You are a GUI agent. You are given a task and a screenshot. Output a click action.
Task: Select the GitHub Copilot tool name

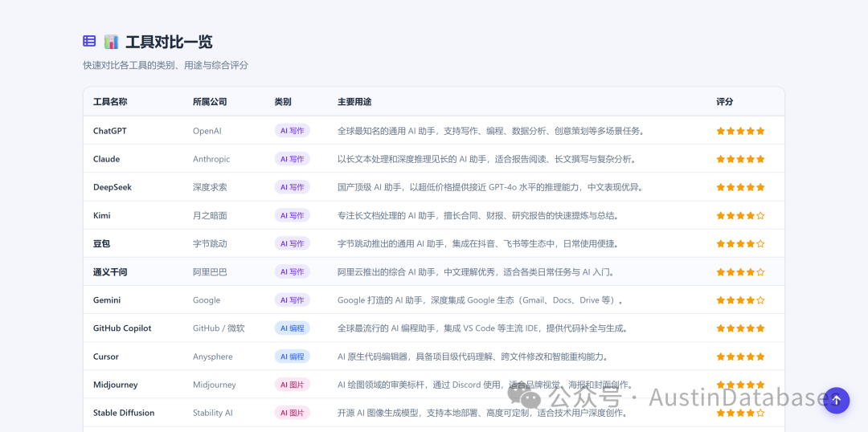122,328
